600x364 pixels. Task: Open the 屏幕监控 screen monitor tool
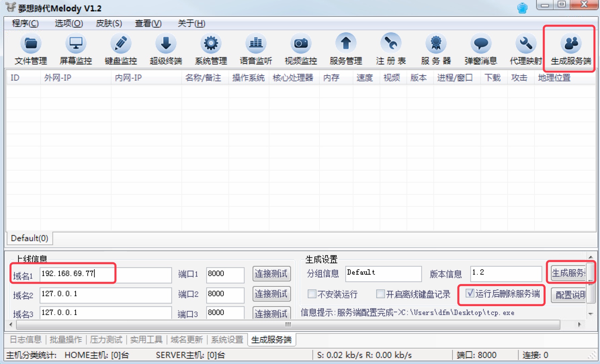pyautogui.click(x=76, y=50)
